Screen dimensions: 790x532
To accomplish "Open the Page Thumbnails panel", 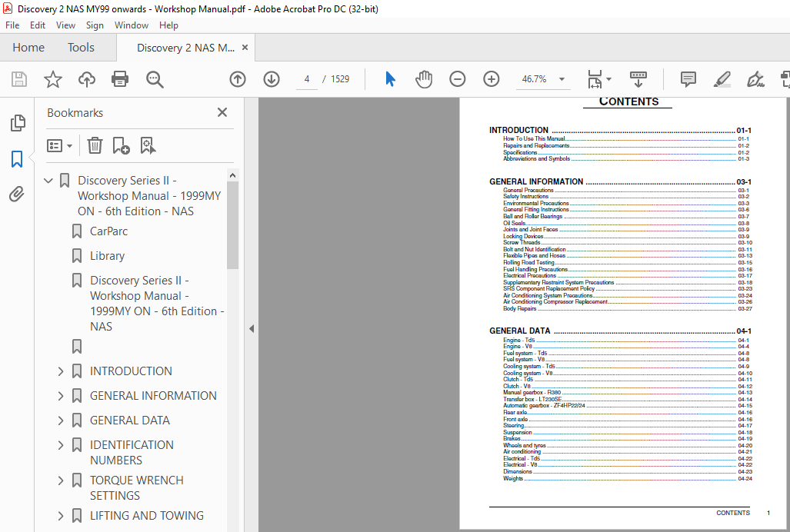I will [x=17, y=123].
